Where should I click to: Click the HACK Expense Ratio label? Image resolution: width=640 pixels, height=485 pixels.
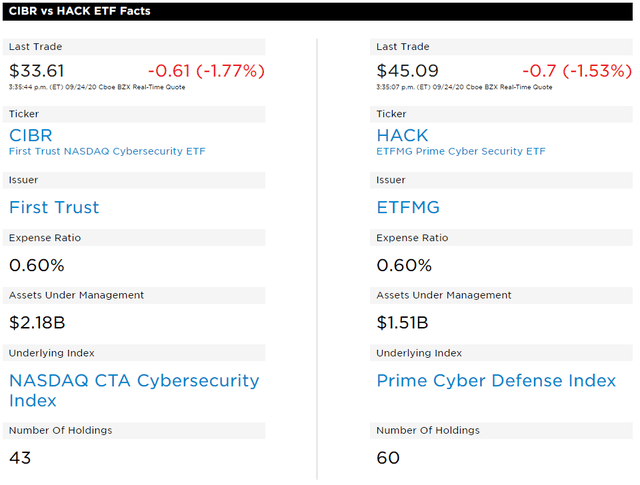pos(412,238)
